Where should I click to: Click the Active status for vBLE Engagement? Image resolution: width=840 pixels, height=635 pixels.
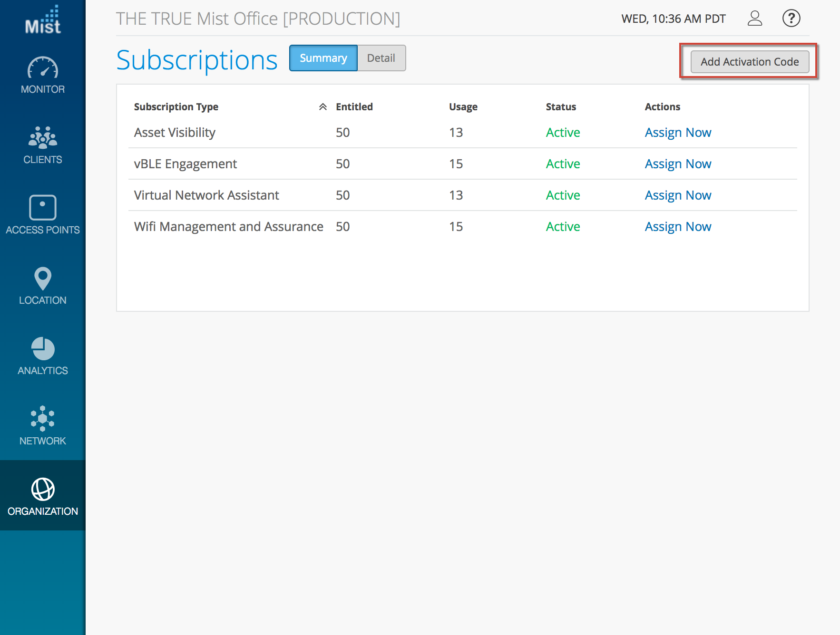point(563,164)
